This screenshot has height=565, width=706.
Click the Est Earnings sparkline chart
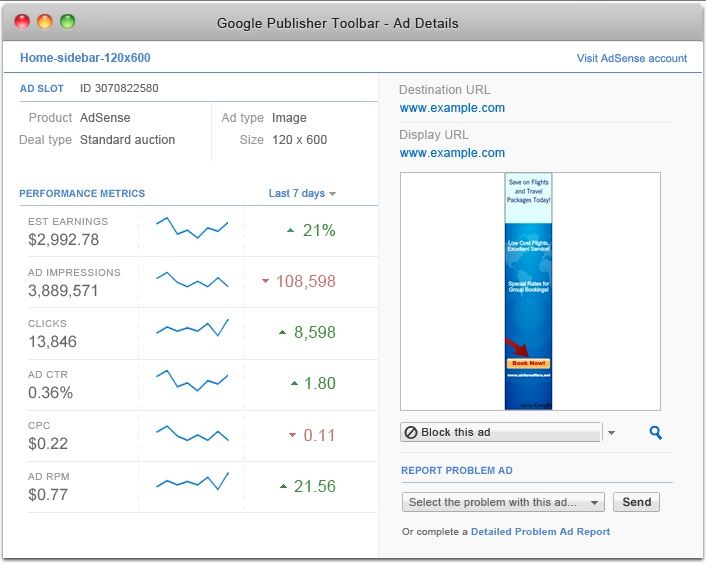coord(192,229)
